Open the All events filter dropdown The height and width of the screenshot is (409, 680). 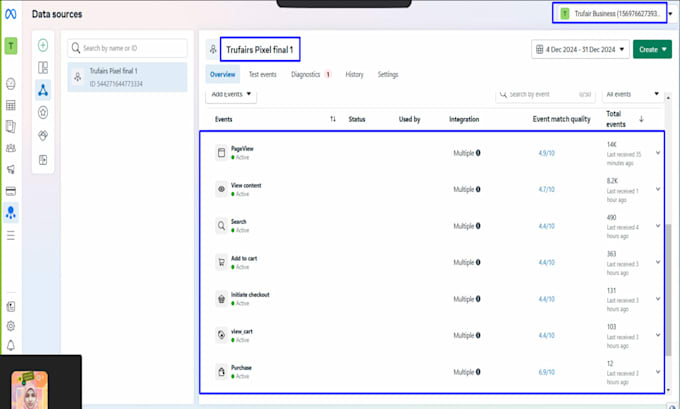[633, 94]
